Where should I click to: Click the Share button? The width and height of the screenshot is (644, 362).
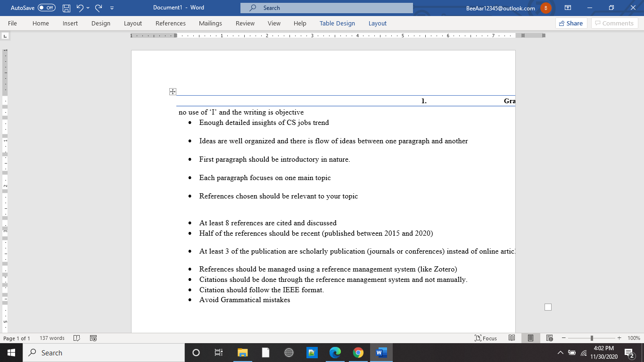[x=571, y=23]
